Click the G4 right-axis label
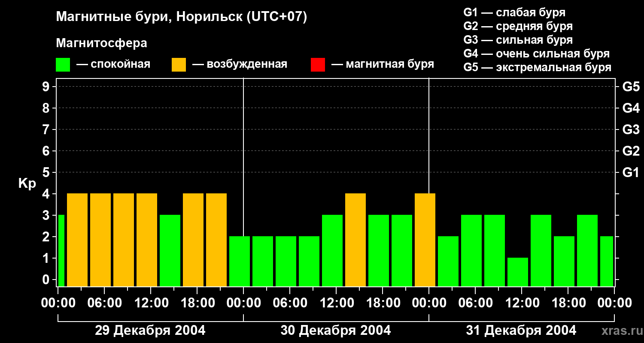Viewport: 644px width, 343px height. (x=631, y=108)
